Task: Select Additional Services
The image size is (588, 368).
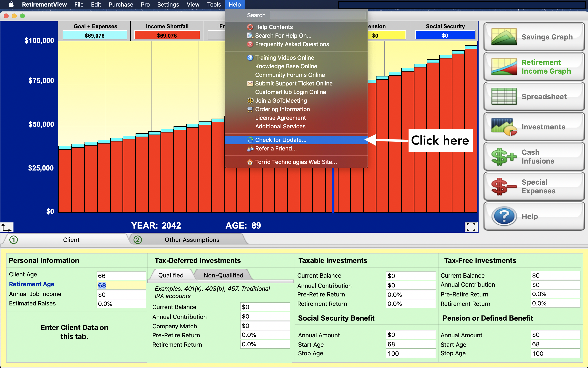Action: click(296, 126)
